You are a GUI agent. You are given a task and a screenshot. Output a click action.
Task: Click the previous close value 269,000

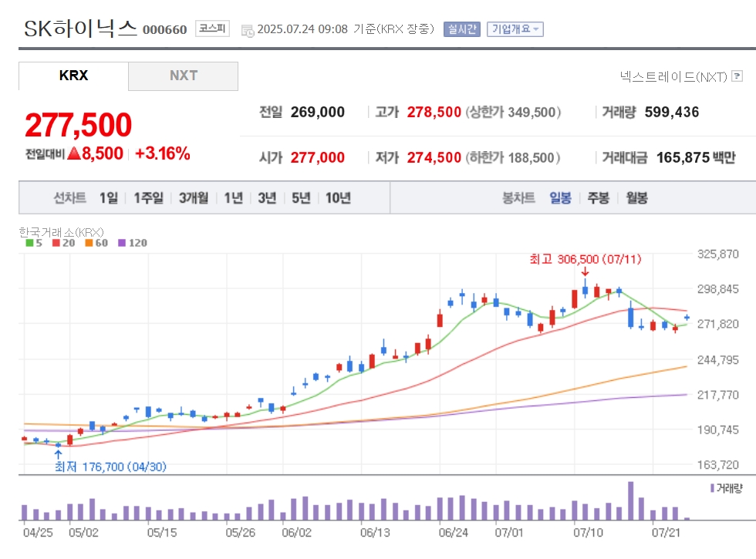click(x=317, y=113)
